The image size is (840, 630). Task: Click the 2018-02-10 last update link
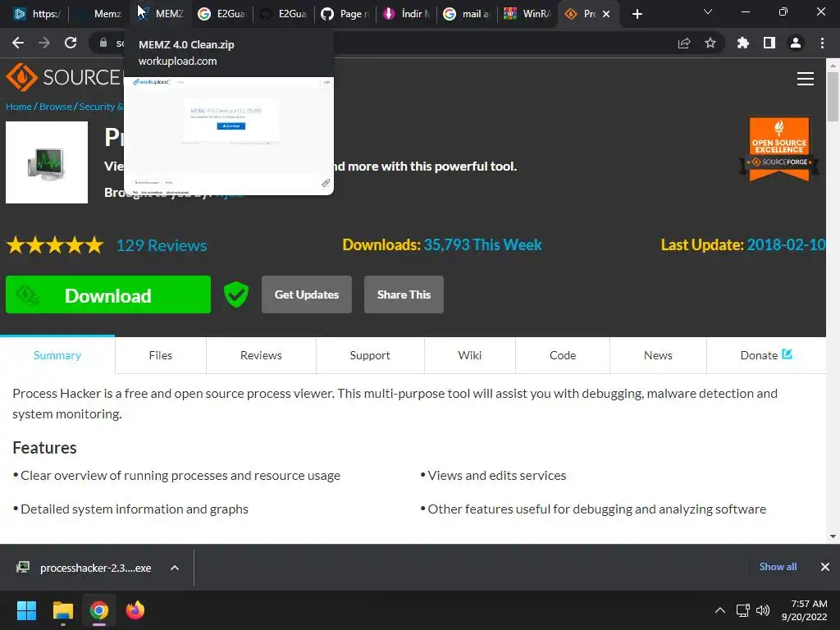(x=786, y=244)
